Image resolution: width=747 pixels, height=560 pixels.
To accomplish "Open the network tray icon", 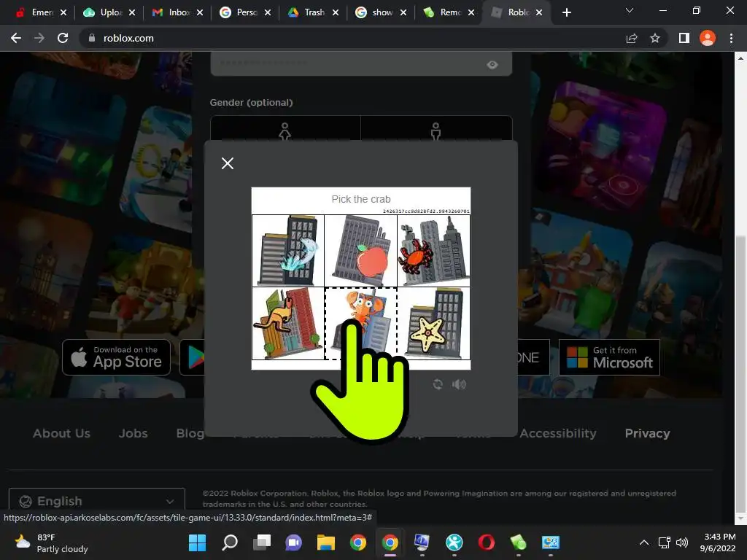I will tap(664, 542).
